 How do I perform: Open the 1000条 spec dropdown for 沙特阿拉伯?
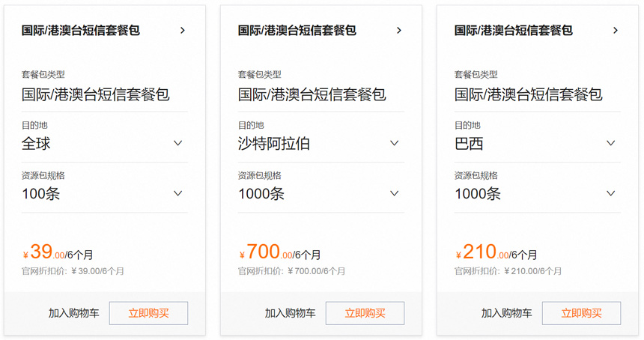click(x=395, y=193)
